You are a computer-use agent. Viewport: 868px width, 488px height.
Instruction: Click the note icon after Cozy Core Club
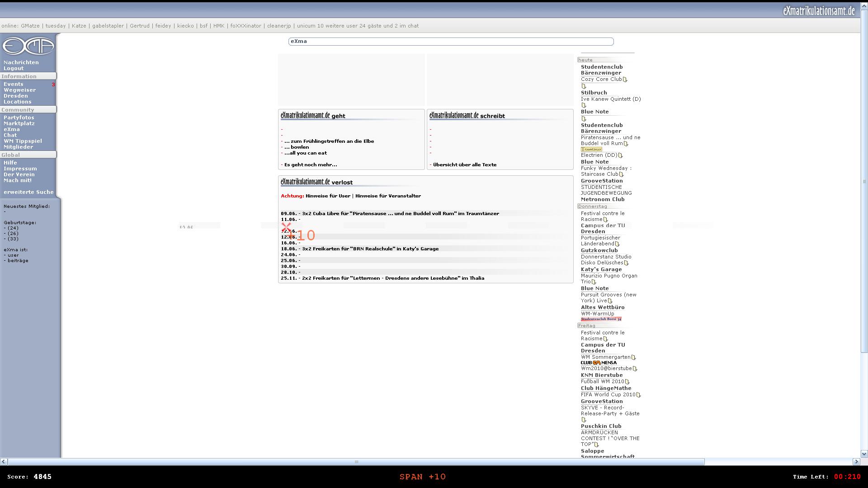(x=625, y=80)
